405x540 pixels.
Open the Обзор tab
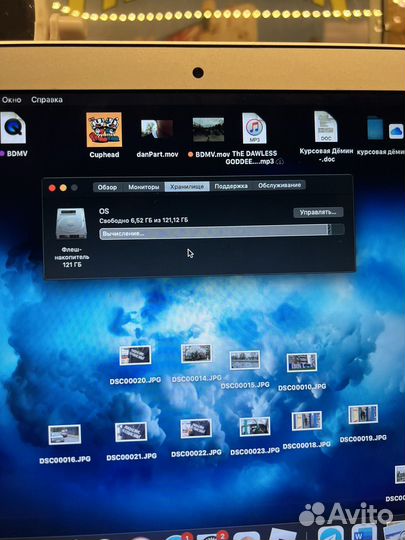[107, 187]
